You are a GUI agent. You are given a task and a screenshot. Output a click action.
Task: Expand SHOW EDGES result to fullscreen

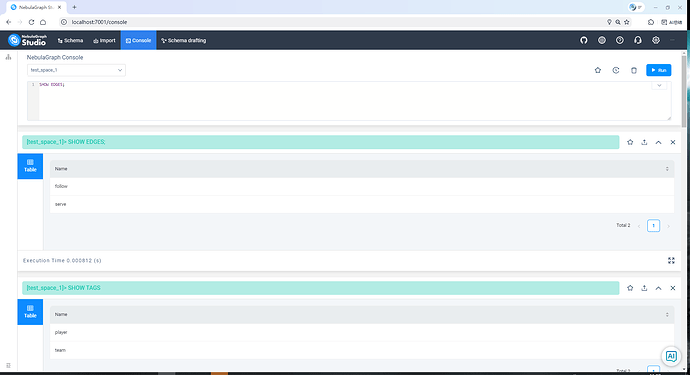(x=671, y=261)
